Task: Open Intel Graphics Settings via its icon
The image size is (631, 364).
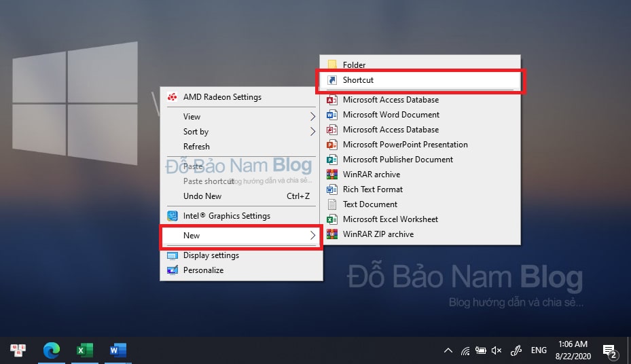Action: (x=173, y=216)
